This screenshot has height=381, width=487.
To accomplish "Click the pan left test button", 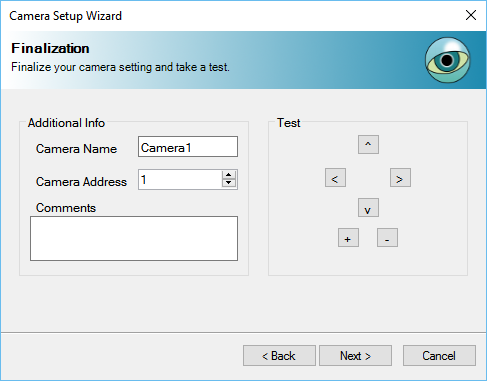I will (335, 178).
